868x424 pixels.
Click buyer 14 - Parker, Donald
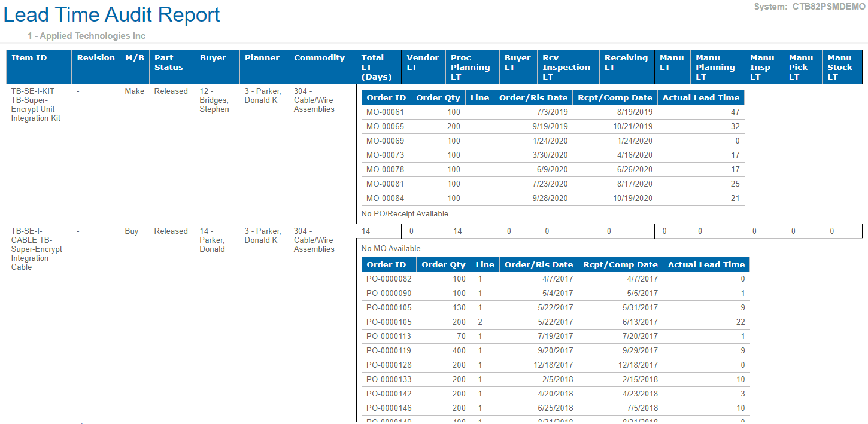(x=214, y=240)
